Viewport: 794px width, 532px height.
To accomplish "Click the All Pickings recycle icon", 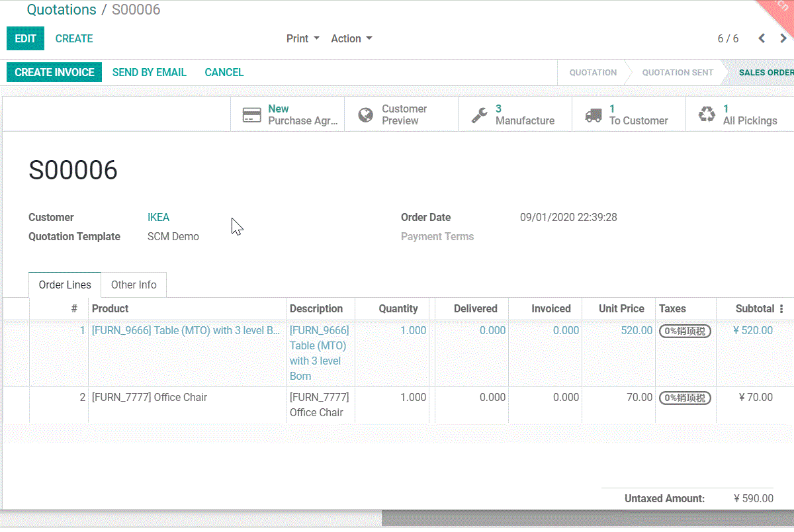I will pyautogui.click(x=707, y=115).
